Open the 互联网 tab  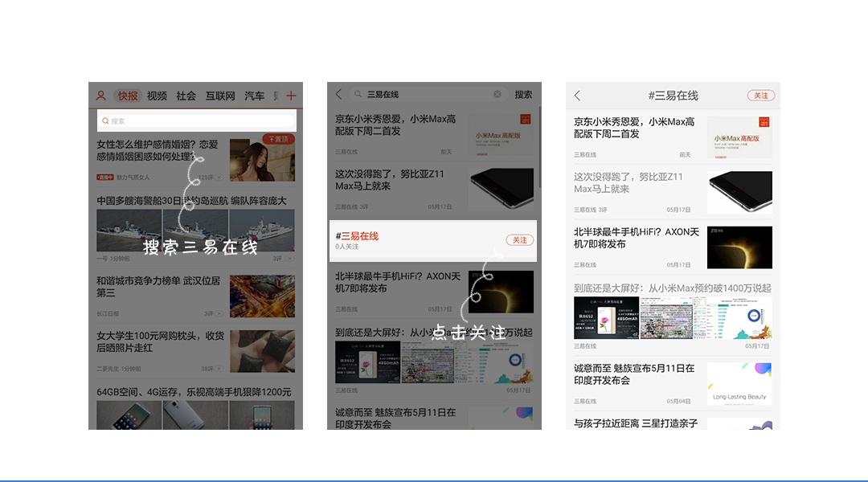pyautogui.click(x=220, y=96)
